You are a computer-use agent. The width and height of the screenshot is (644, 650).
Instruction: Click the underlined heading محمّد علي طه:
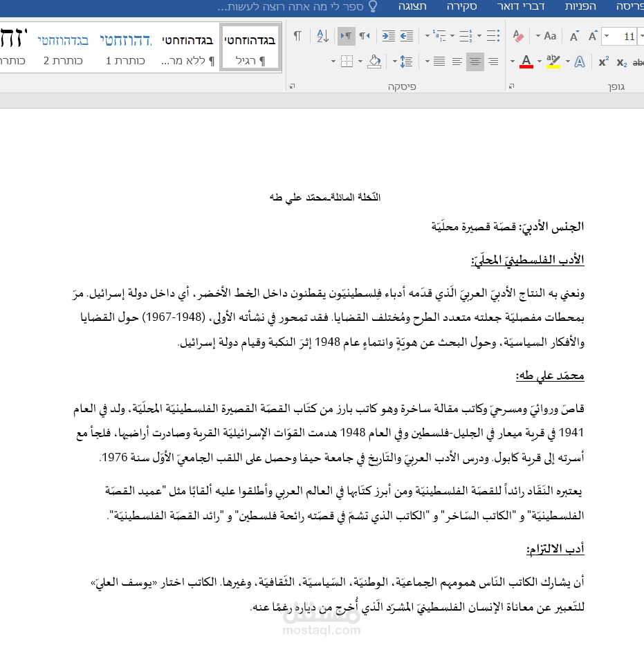550,375
